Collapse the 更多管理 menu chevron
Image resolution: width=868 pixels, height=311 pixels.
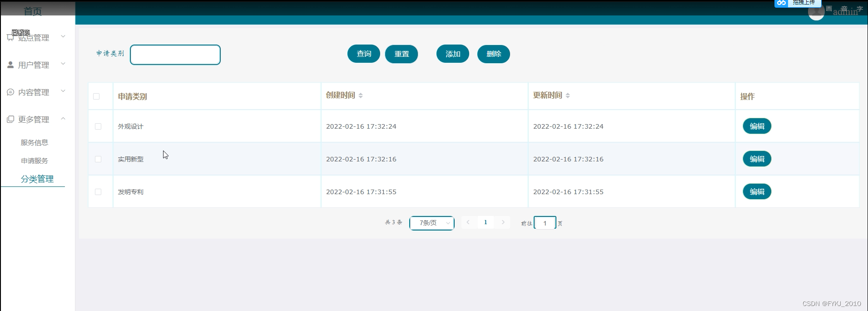[63, 118]
